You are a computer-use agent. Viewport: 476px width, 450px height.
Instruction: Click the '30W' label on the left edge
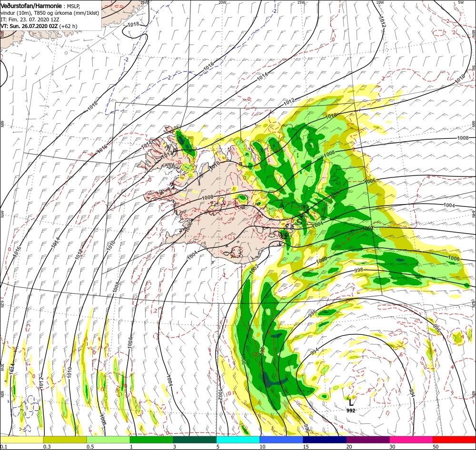(2, 368)
